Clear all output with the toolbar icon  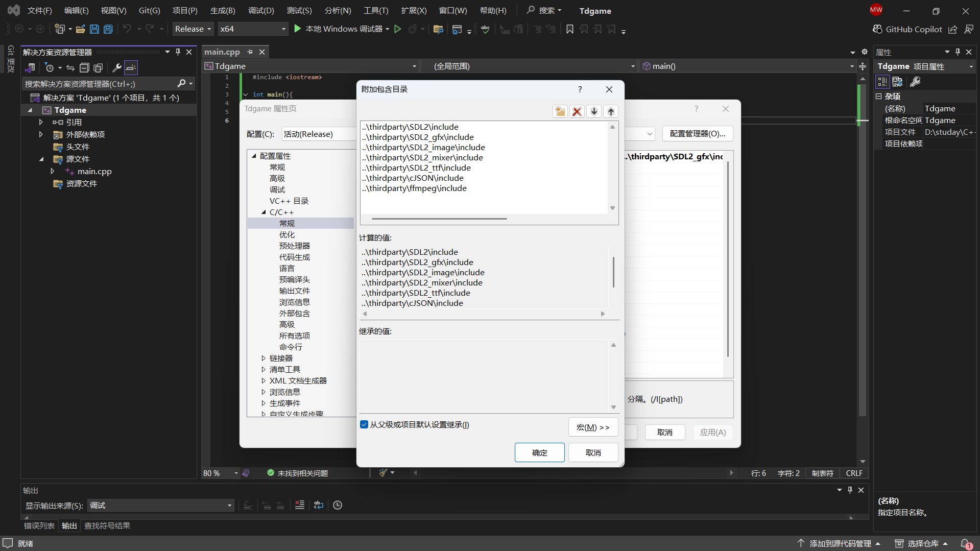300,505
